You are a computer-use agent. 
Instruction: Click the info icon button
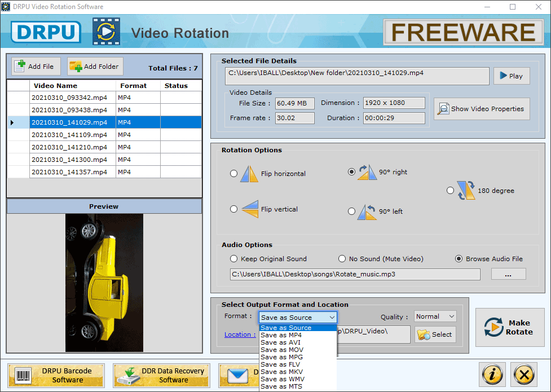pos(492,375)
